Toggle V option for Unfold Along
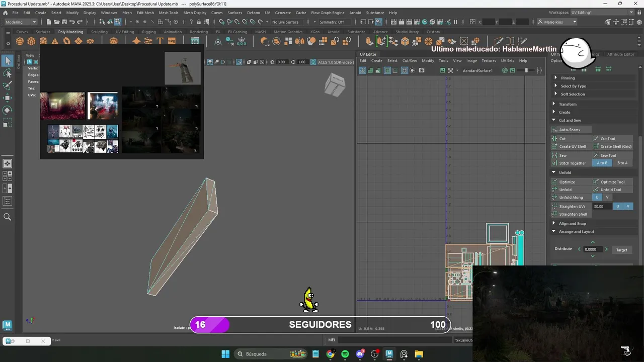Viewport: 644px width, 362px height. pyautogui.click(x=607, y=197)
